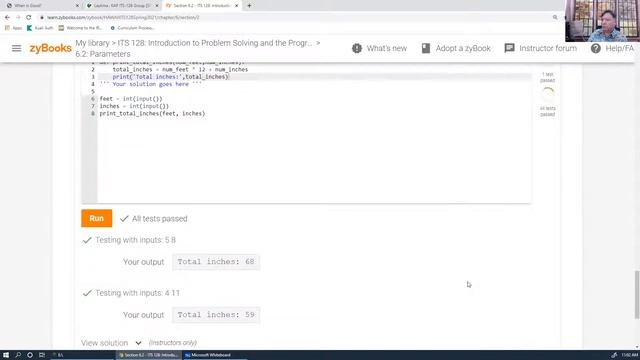Click the 'Your solution goes here' comment
Viewport: 640px width, 360px height.
[151, 84]
